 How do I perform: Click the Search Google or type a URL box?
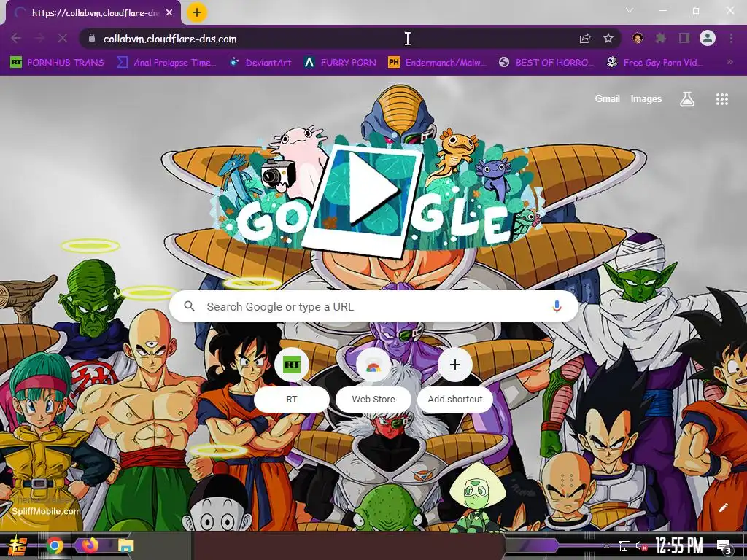point(374,307)
